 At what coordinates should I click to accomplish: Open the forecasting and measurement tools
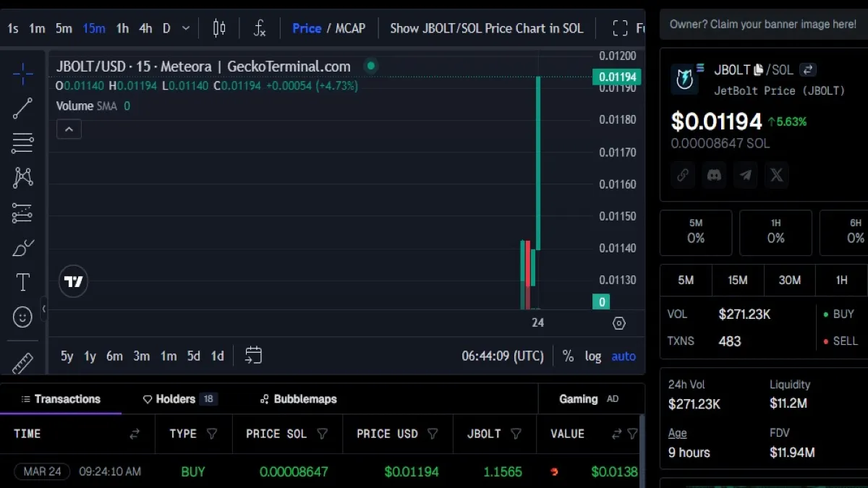coord(22,213)
